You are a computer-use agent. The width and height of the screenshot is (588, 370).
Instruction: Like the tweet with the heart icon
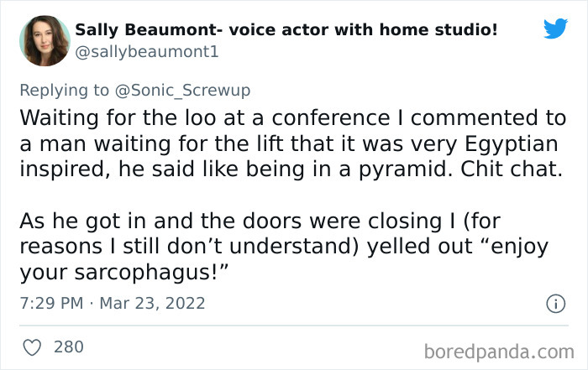pos(34,346)
